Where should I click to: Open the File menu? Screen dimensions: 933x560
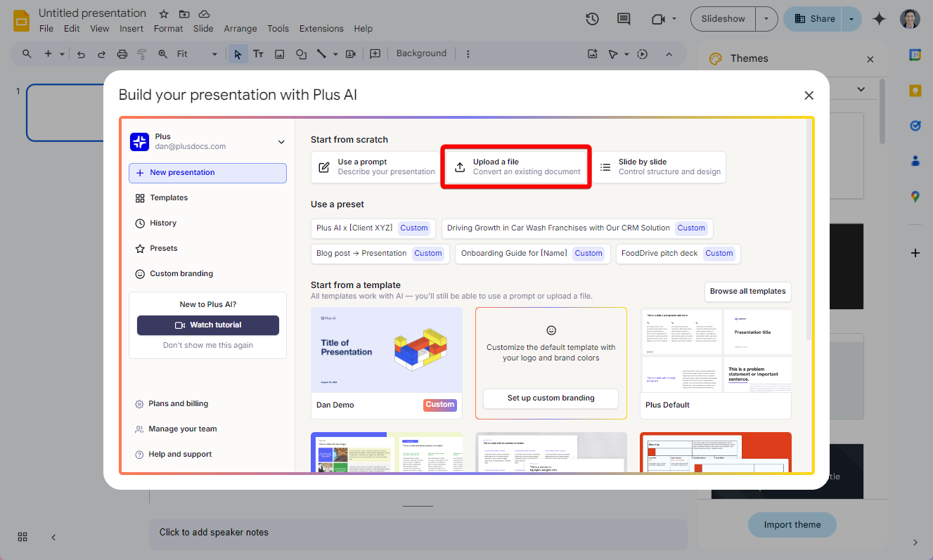(46, 29)
